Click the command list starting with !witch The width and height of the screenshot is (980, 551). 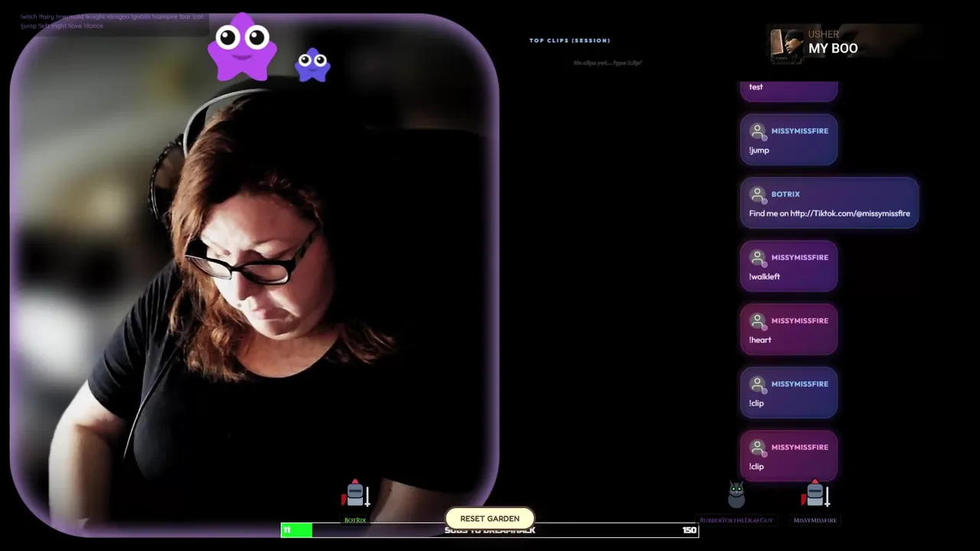(x=112, y=21)
